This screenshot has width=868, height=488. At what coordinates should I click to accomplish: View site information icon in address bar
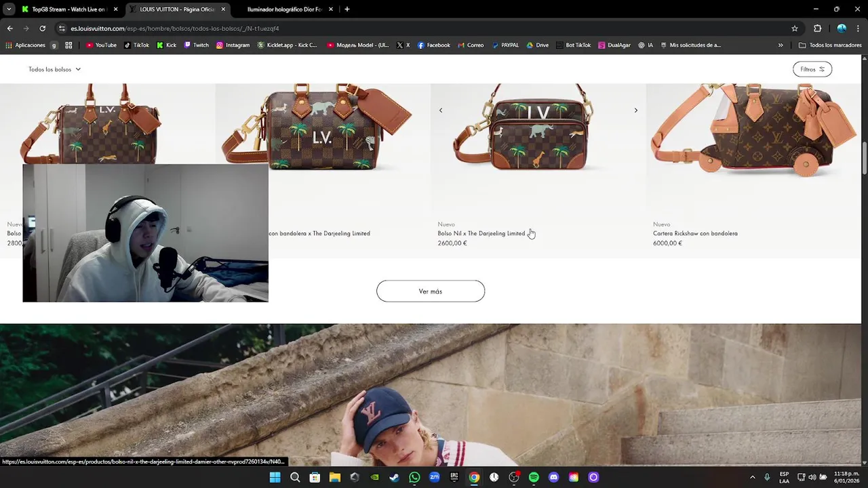[x=62, y=28]
